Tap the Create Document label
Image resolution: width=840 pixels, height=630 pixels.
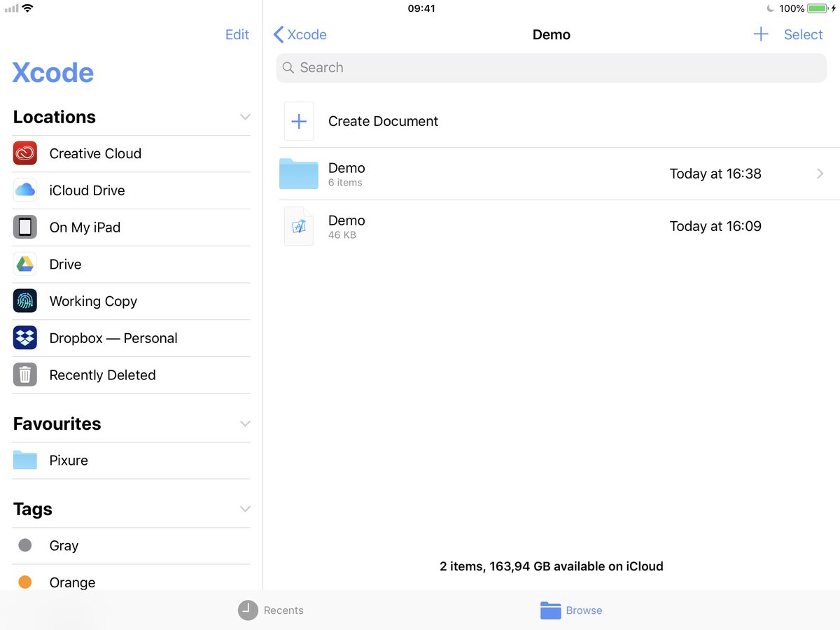click(x=383, y=121)
